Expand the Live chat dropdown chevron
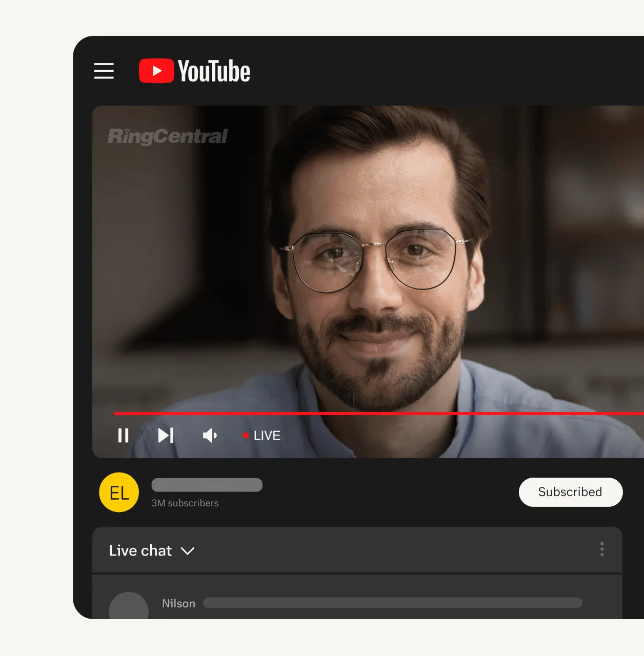The width and height of the screenshot is (644, 656). point(188,551)
